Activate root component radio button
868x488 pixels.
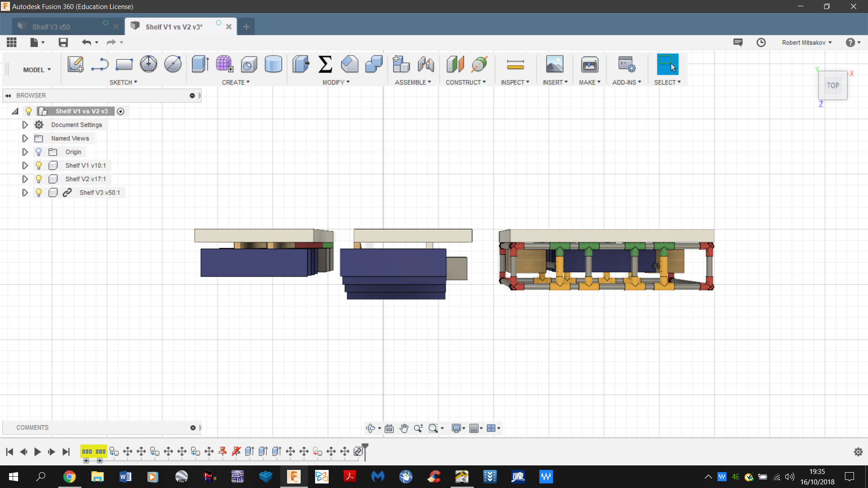pyautogui.click(x=121, y=111)
